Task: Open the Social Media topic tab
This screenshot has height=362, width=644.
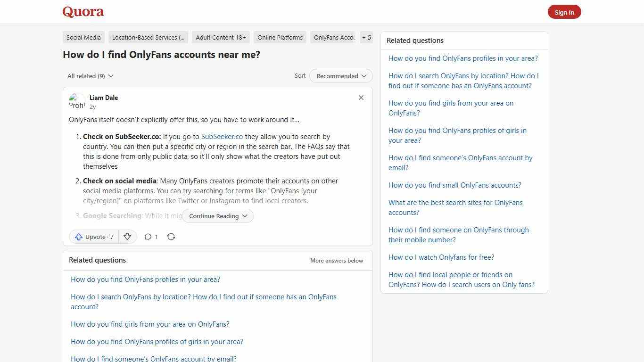Action: [83, 37]
